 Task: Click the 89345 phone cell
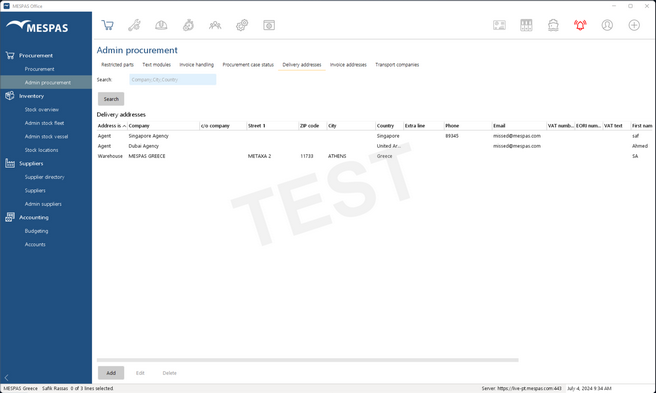coord(452,136)
